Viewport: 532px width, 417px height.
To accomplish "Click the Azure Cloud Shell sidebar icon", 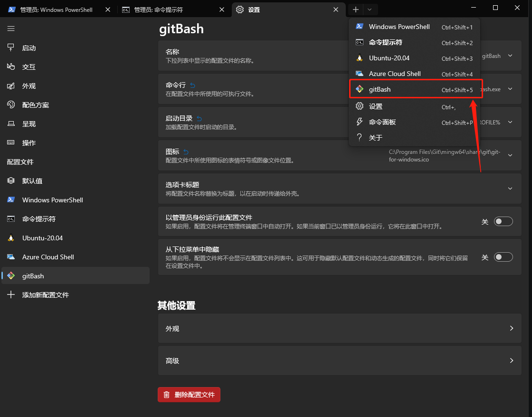I will (11, 257).
